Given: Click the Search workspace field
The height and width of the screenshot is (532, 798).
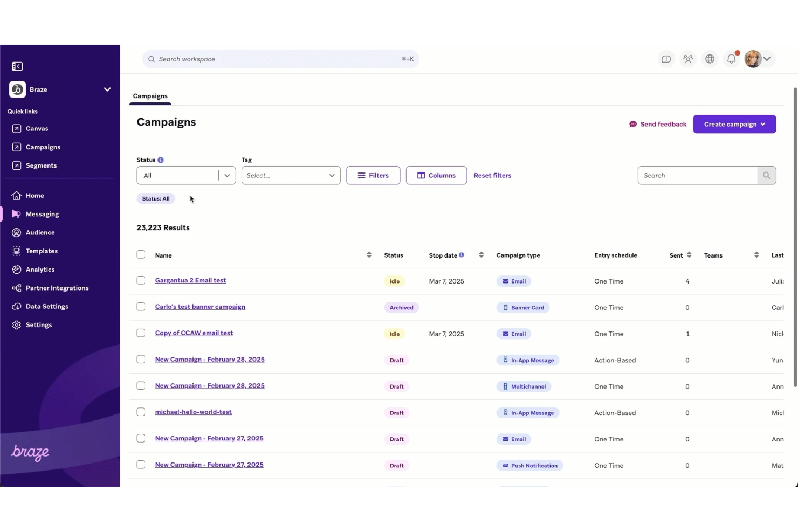Looking at the screenshot, I should click(280, 59).
